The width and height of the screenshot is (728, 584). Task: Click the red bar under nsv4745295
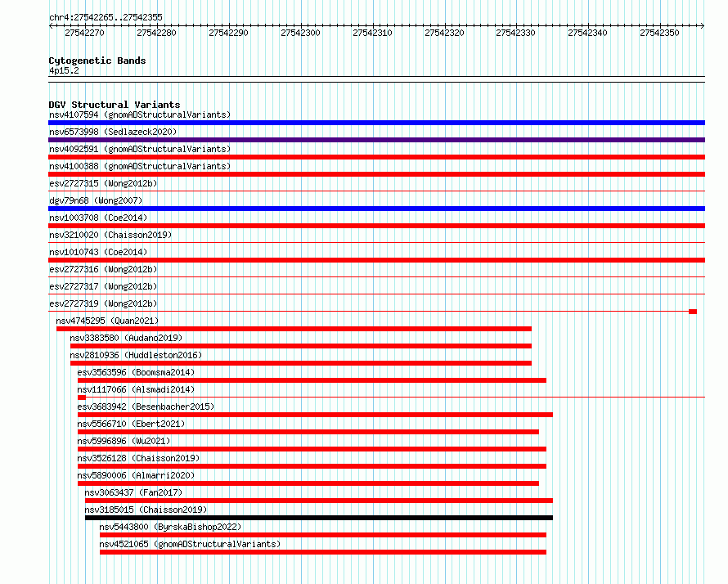[x=294, y=329]
